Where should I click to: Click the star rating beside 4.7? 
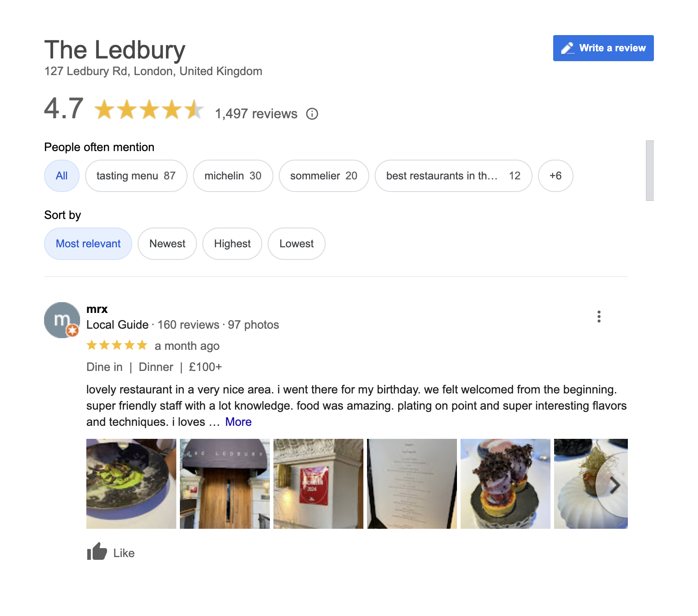[149, 110]
